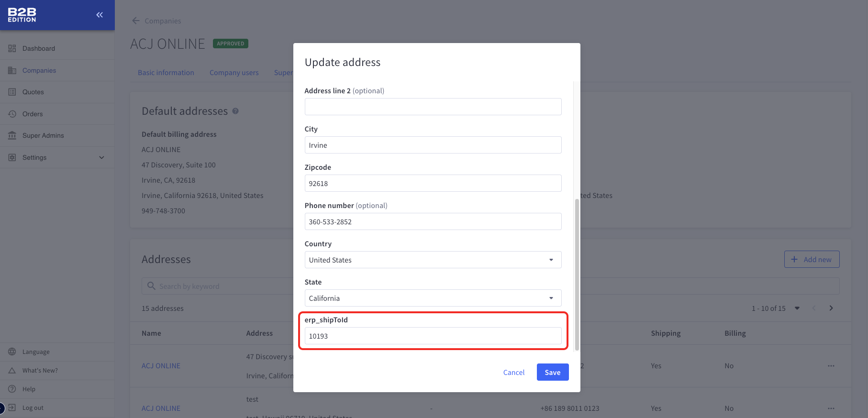Image resolution: width=868 pixels, height=418 pixels.
Task: Expand the Settings menu chevron
Action: pos(101,157)
